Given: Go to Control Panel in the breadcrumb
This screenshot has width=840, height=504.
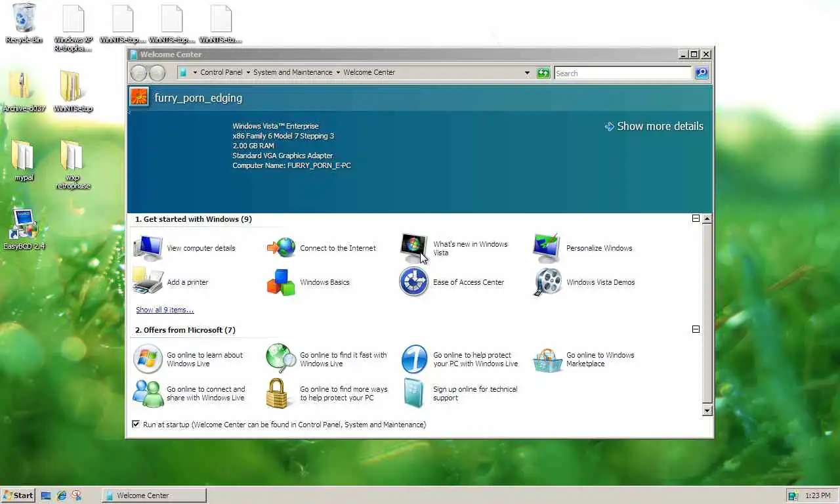Looking at the screenshot, I should pyautogui.click(x=221, y=73).
